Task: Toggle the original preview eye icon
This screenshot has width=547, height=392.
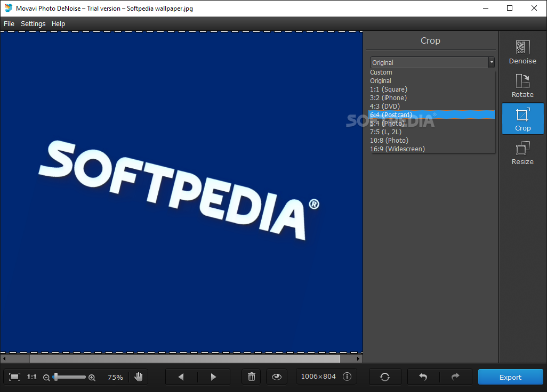Action: [x=277, y=377]
